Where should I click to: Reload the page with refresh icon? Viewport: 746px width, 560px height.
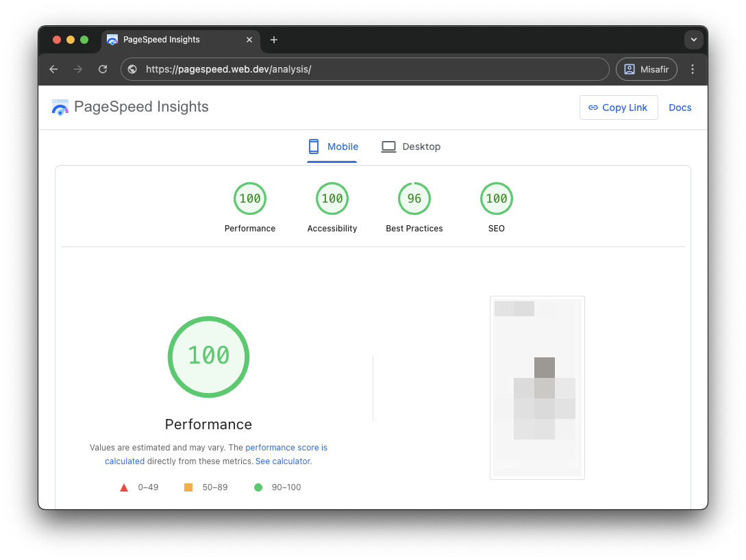click(103, 69)
